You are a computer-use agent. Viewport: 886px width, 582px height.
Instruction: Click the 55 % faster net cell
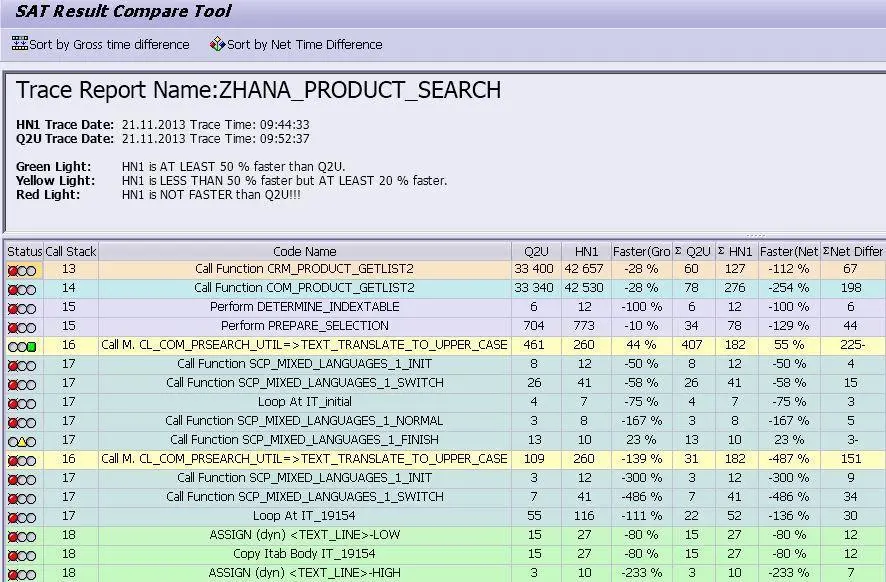(x=789, y=345)
